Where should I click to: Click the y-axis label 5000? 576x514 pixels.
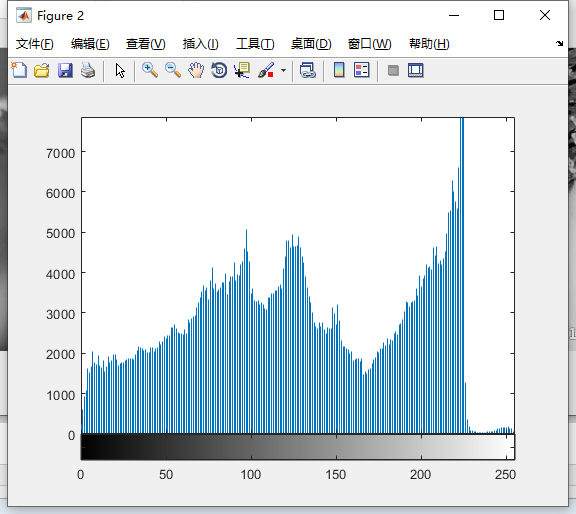click(61, 234)
